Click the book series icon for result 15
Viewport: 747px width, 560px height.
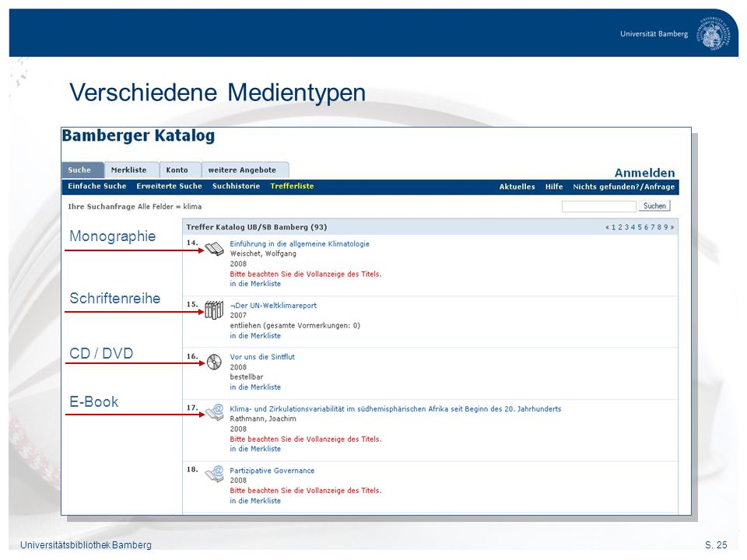coord(214,310)
